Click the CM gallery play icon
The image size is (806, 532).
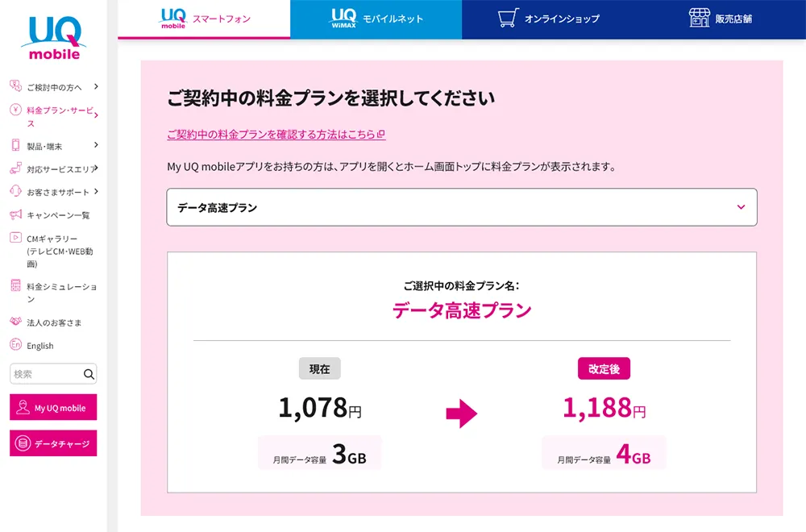click(15, 238)
